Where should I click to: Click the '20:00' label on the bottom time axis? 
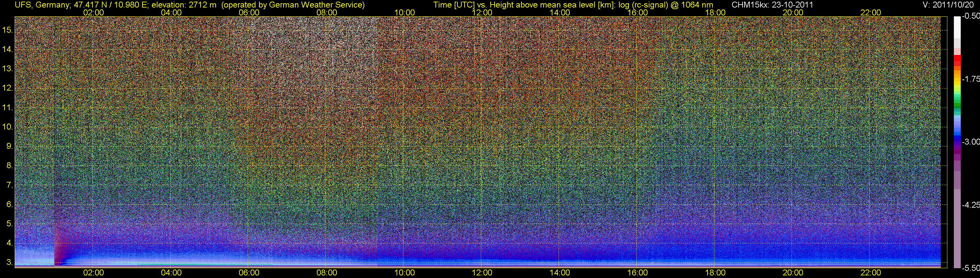(793, 273)
